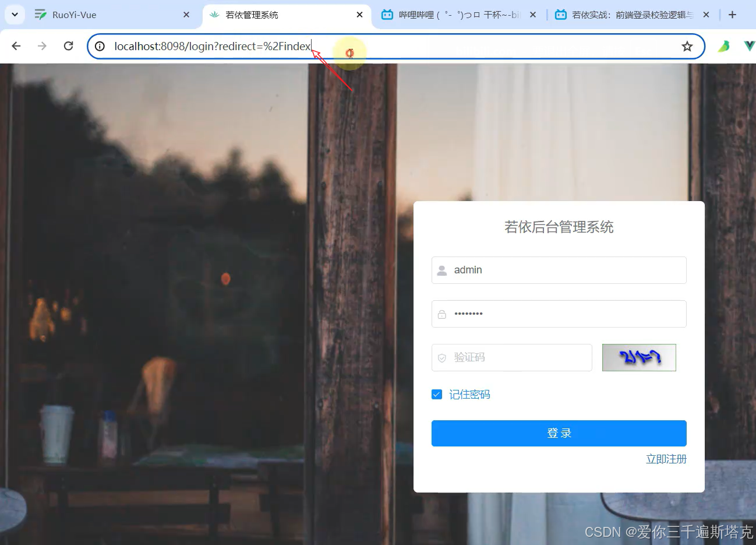Open the site information icon in address bar

pos(100,46)
